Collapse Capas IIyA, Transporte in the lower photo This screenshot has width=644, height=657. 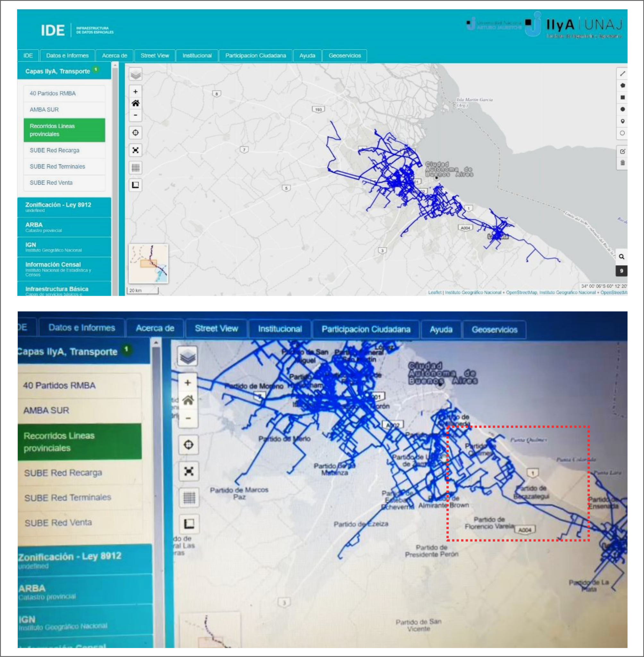pyautogui.click(x=83, y=352)
